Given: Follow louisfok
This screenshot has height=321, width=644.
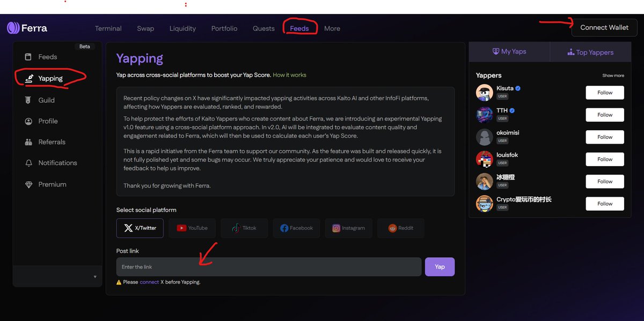Looking at the screenshot, I should 605,159.
